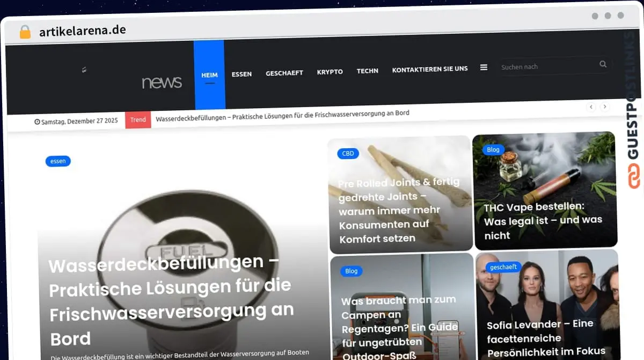Viewport: 644px width, 360px height.
Task: Open KONTAKTIEREN SIE UNS page
Action: point(430,69)
